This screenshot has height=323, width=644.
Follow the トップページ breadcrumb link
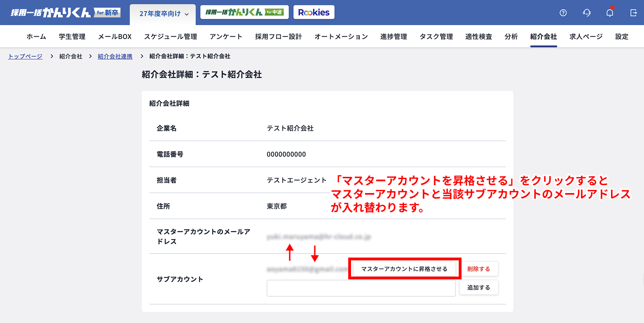[25, 56]
